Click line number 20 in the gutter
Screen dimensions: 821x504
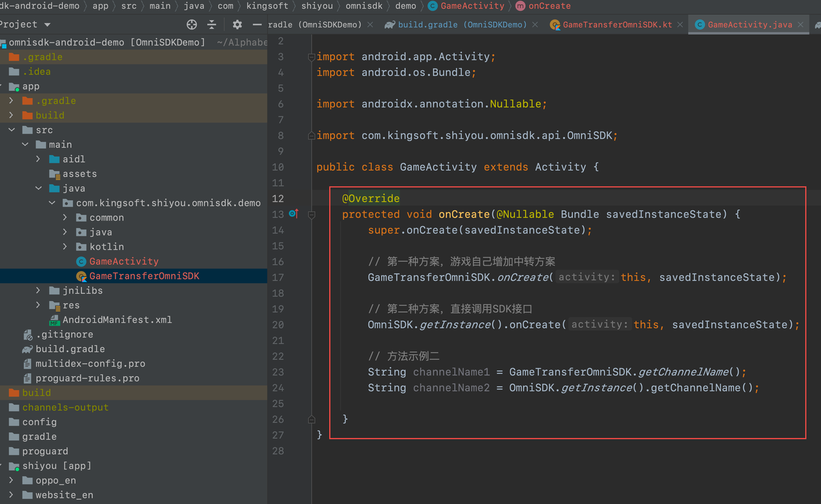pyautogui.click(x=277, y=324)
